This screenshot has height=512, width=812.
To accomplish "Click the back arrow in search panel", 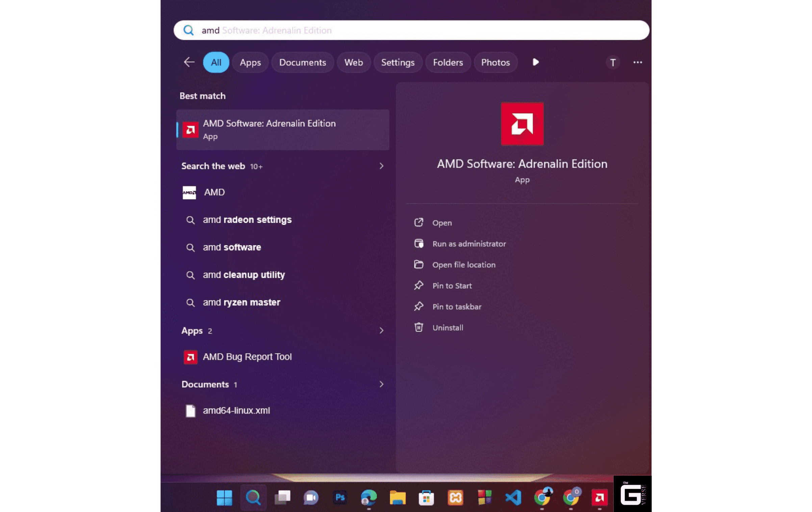I will tap(189, 62).
